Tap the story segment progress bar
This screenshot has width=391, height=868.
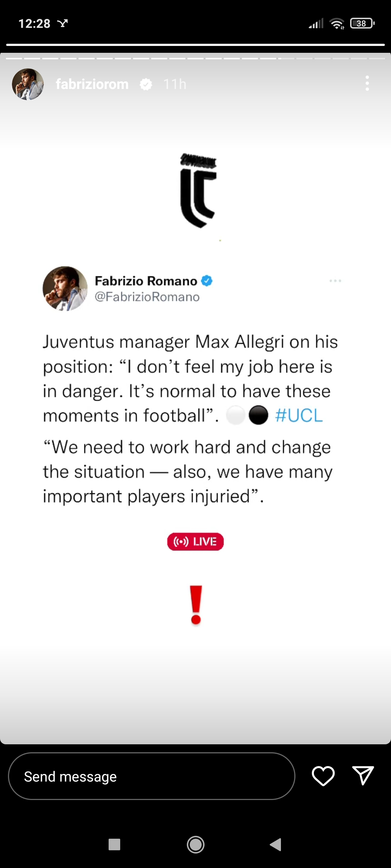[x=195, y=58]
